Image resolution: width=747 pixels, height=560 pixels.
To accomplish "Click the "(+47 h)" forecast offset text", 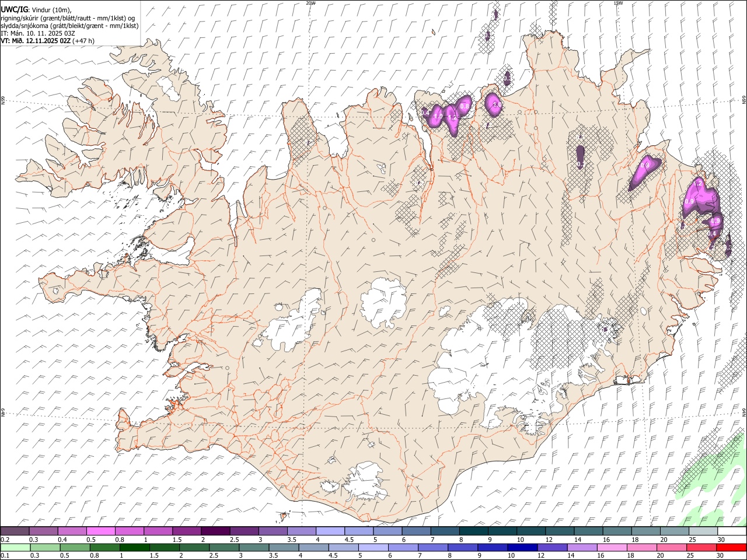I will [83, 41].
